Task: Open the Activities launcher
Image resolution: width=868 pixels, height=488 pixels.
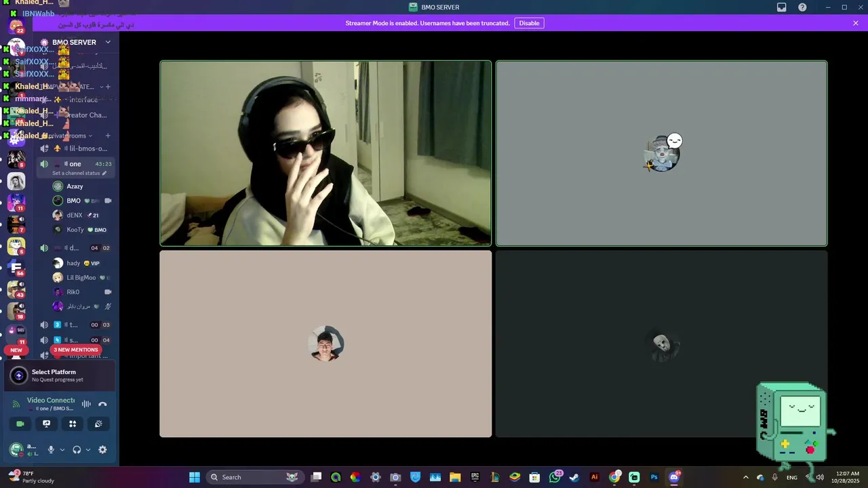Action: 73,424
